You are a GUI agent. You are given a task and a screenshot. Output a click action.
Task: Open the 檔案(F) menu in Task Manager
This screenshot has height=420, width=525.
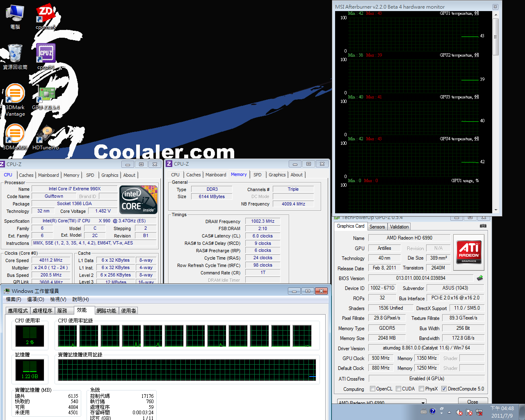(x=14, y=299)
